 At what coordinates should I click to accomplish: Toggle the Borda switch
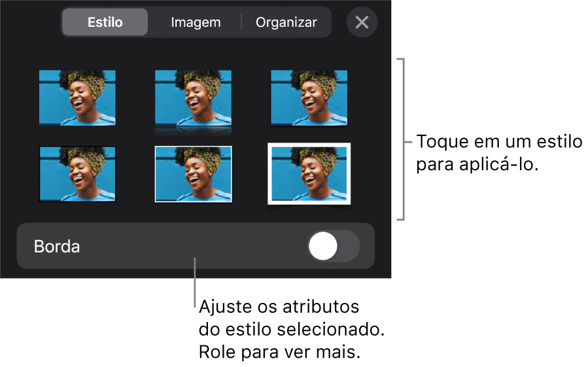[x=334, y=246]
